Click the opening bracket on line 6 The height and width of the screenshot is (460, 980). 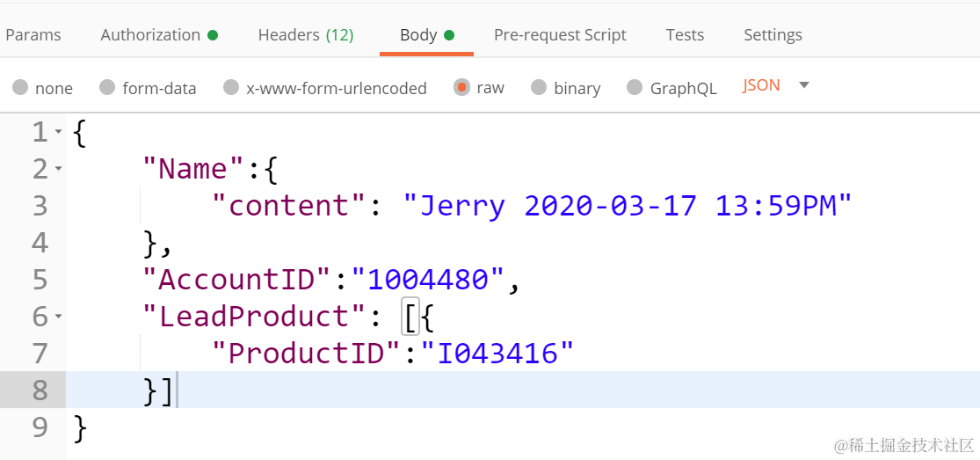(410, 317)
